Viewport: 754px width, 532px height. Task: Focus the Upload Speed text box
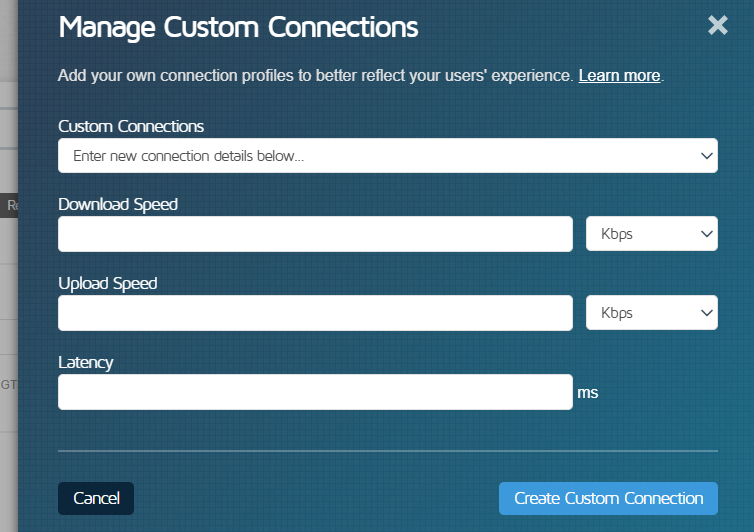[x=315, y=313]
